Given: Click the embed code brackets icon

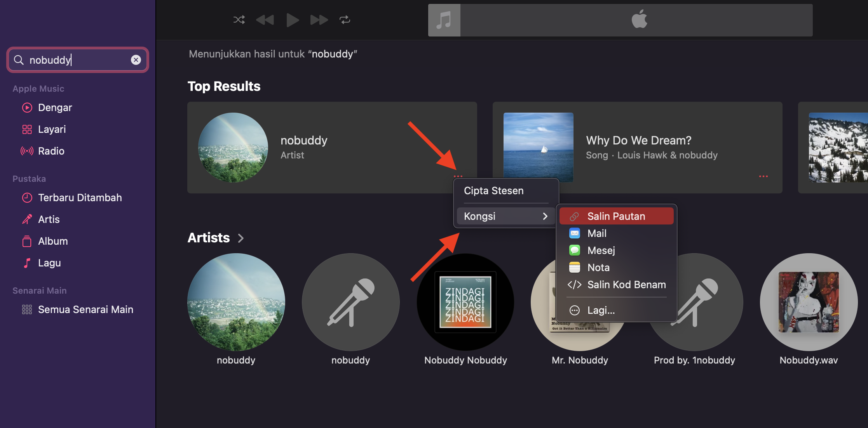Looking at the screenshot, I should tap(574, 285).
